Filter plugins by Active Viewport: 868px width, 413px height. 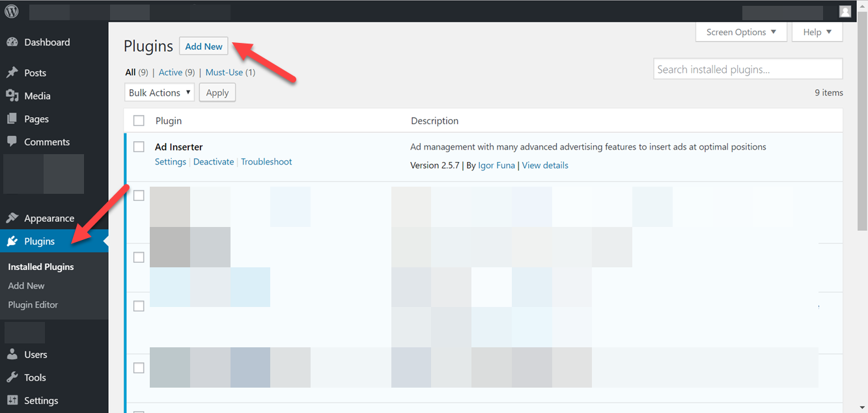[x=171, y=72]
